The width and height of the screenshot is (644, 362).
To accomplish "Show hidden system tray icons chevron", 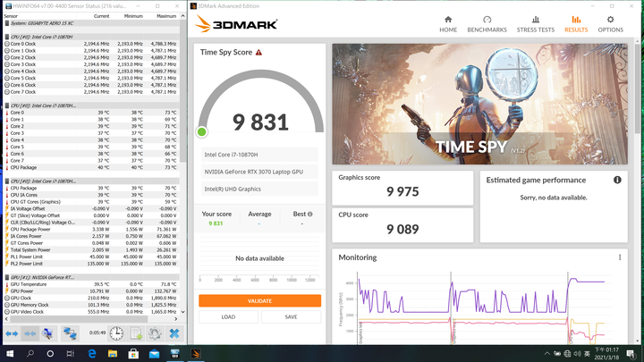I will 547,354.
